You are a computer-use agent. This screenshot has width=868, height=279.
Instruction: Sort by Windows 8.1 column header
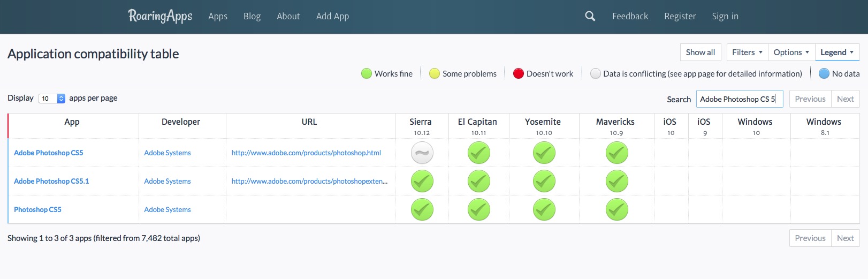point(825,126)
